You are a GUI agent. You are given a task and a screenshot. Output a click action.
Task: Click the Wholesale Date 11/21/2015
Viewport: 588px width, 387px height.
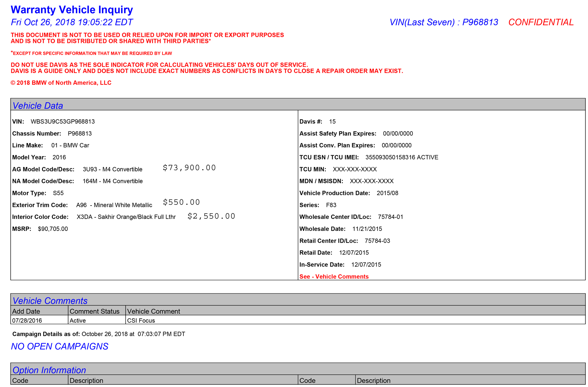pyautogui.click(x=367, y=229)
